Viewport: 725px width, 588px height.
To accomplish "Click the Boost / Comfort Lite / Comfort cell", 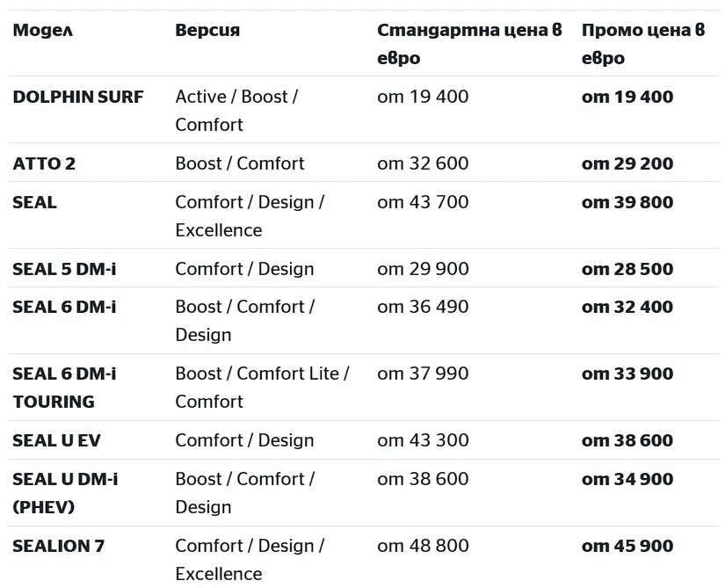I will (261, 388).
